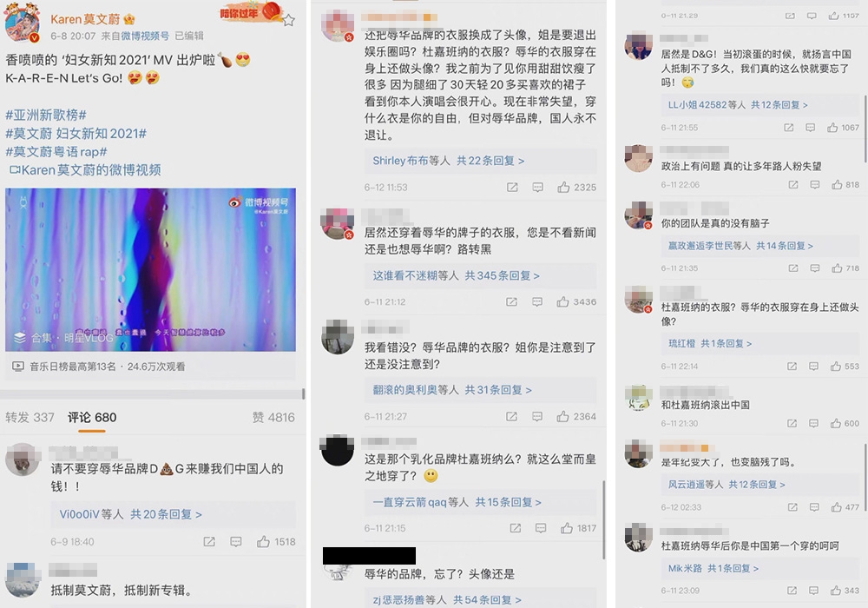Image resolution: width=868 pixels, height=608 pixels.
Task: Expand the 22 replies under Shirley布布
Action: click(449, 161)
